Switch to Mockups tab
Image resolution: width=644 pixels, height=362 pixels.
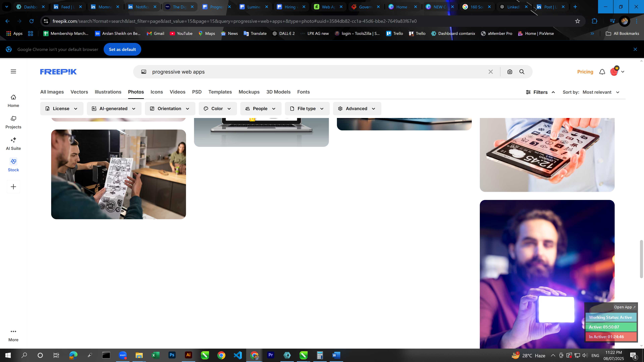[x=249, y=92]
